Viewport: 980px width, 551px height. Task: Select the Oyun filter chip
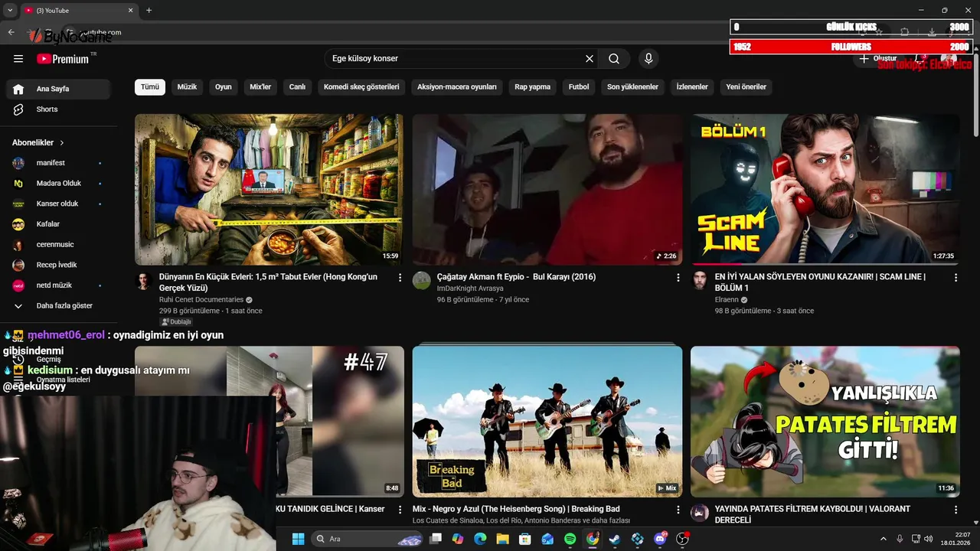click(224, 86)
